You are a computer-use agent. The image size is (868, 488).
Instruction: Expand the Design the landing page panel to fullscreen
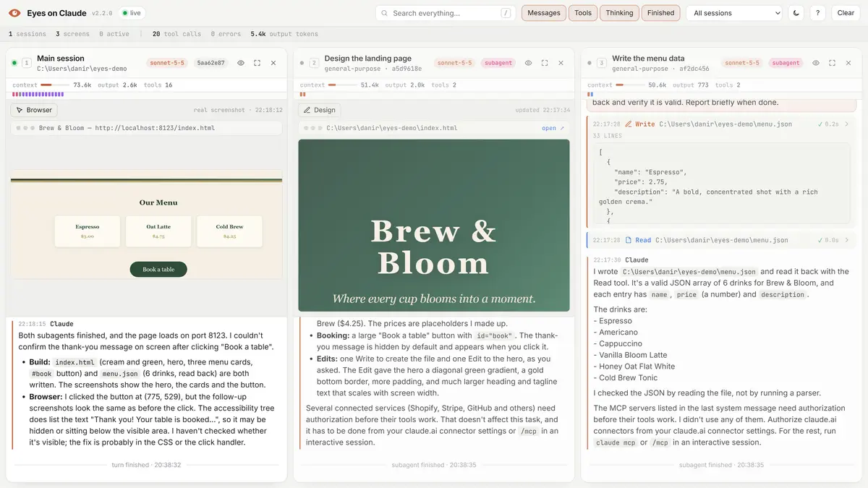545,63
